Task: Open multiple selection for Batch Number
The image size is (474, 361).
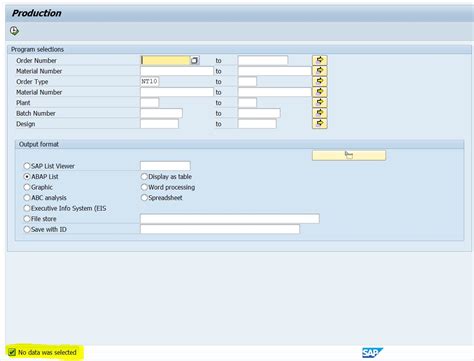Action: click(x=320, y=113)
